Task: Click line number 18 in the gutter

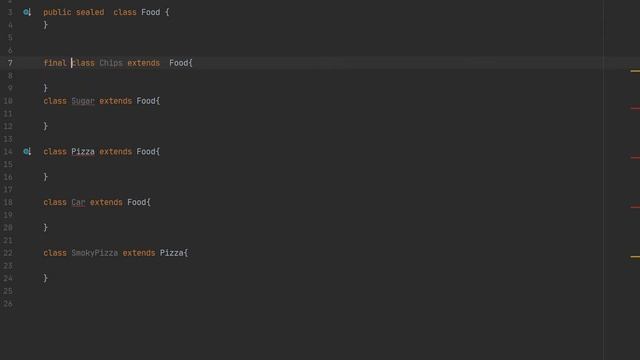Action: point(8,202)
